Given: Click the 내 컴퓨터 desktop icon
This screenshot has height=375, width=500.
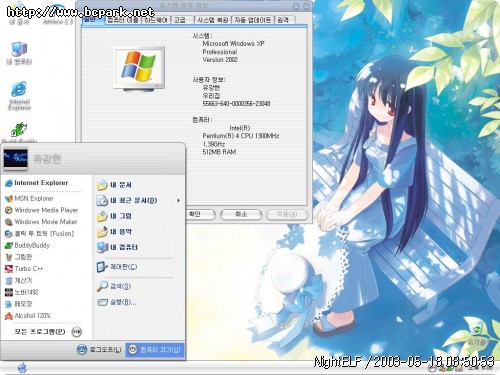Looking at the screenshot, I should (19, 53).
